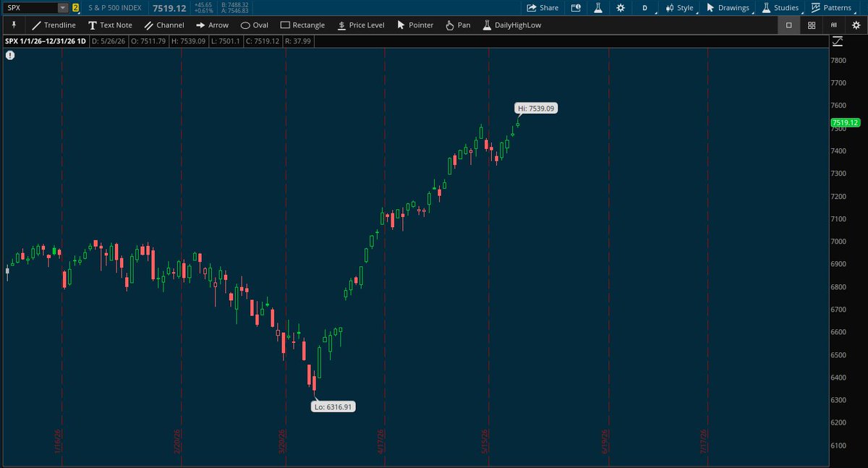Activate the Pan hand tool
868x468 pixels.
[x=458, y=25]
